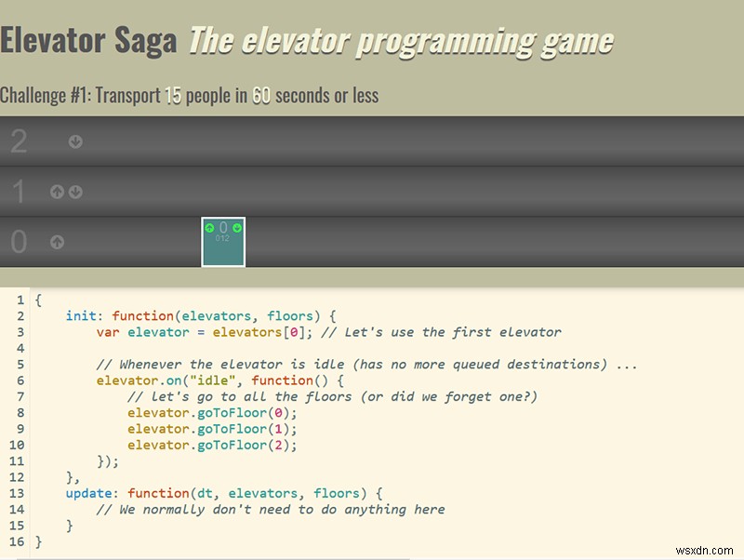Click line number 4 in the gutter
Image resolution: width=744 pixels, height=560 pixels.
20,348
